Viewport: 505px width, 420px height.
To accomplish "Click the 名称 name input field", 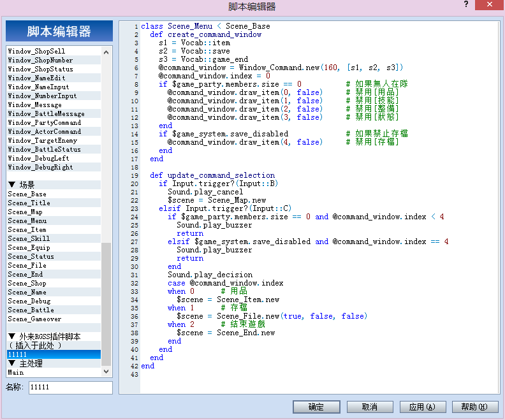I will 71,387.
